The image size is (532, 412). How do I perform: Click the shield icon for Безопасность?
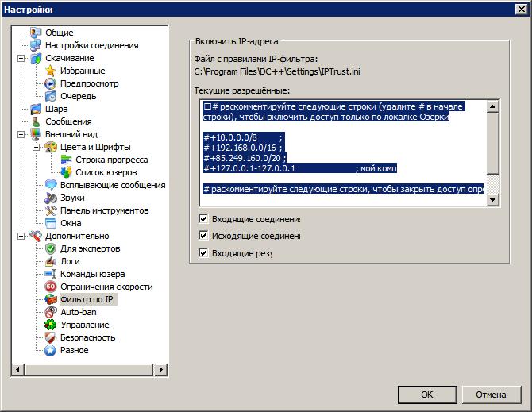tap(51, 337)
